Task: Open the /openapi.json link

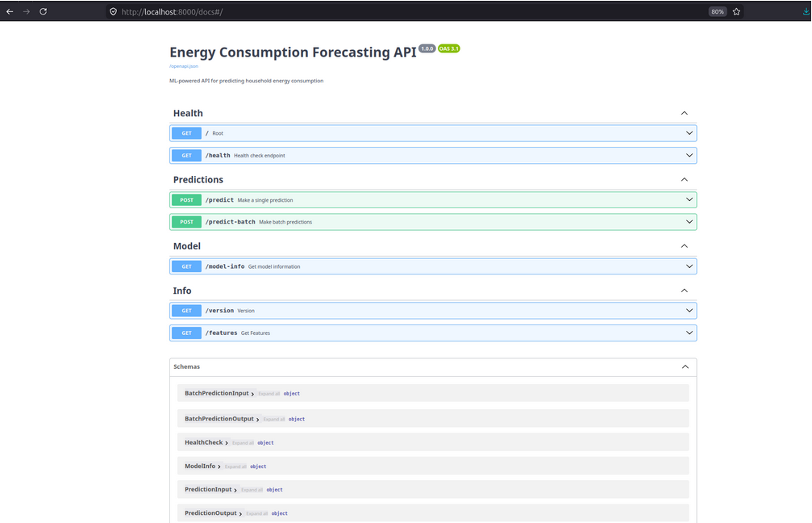Action: coord(183,66)
